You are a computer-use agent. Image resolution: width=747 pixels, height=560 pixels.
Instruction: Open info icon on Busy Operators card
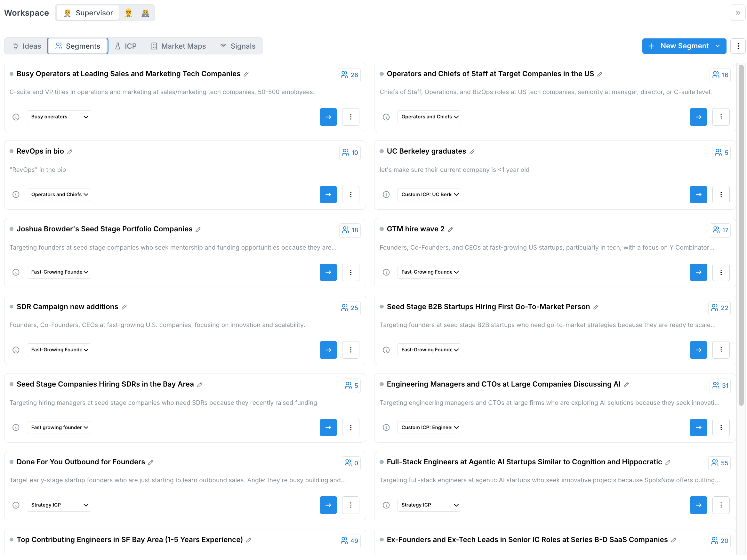[16, 117]
